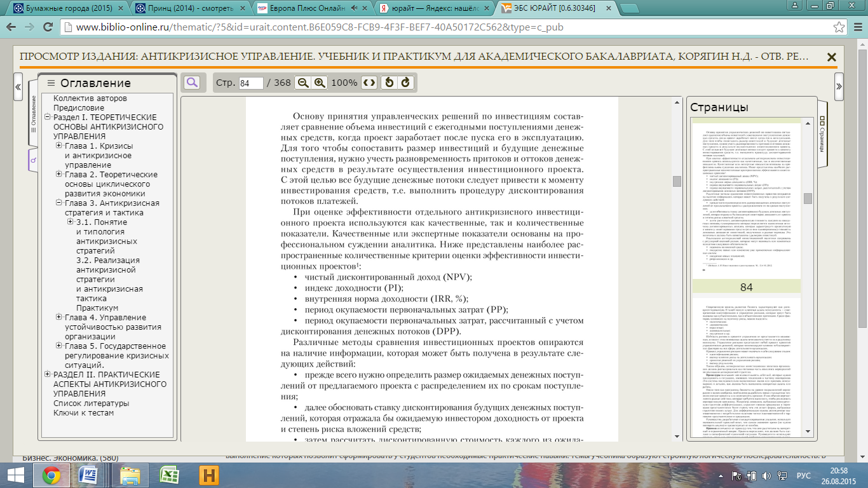Expand РАЗДЕЛ II. ПРАКТИЧЕСКИЕ АСПЕКТЫ node
868x488 pixels.
click(47, 375)
